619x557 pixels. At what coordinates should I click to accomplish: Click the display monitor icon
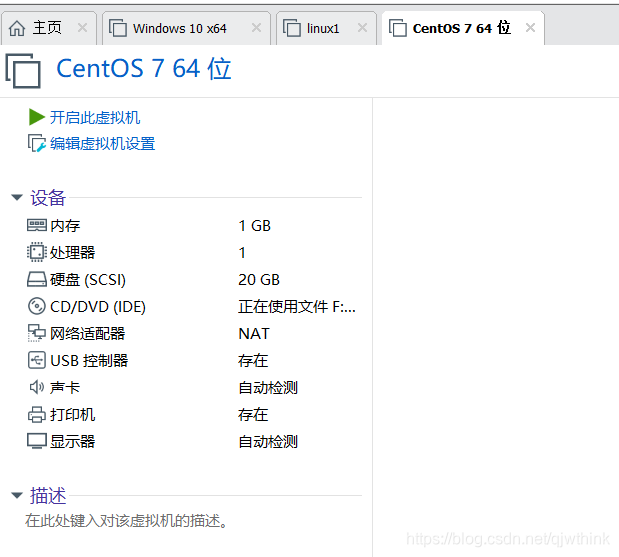(x=37, y=441)
